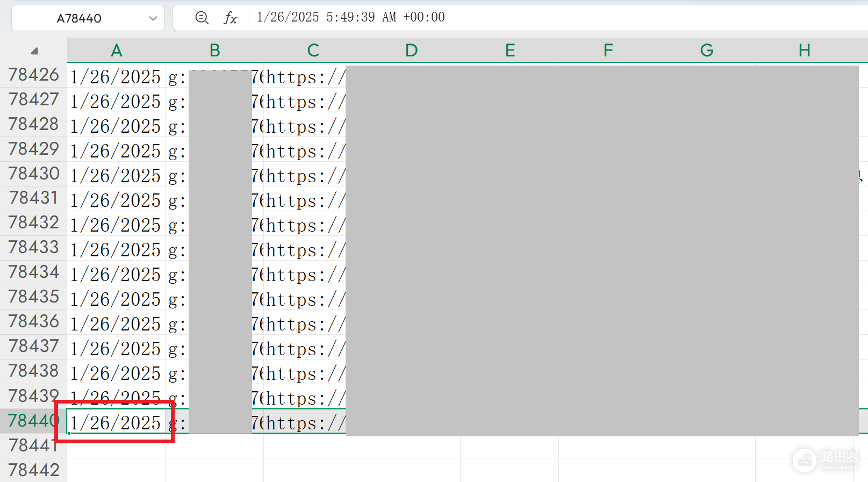Select column G header

(x=706, y=51)
